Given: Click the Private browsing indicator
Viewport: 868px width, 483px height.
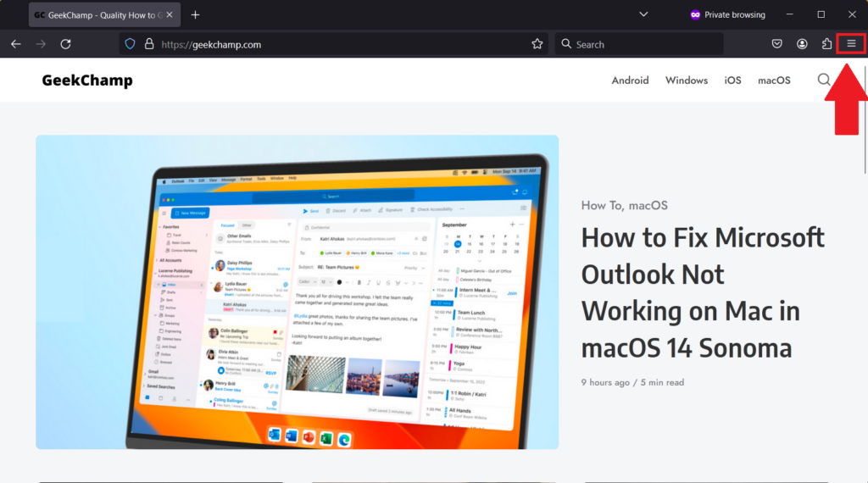Looking at the screenshot, I should point(727,15).
